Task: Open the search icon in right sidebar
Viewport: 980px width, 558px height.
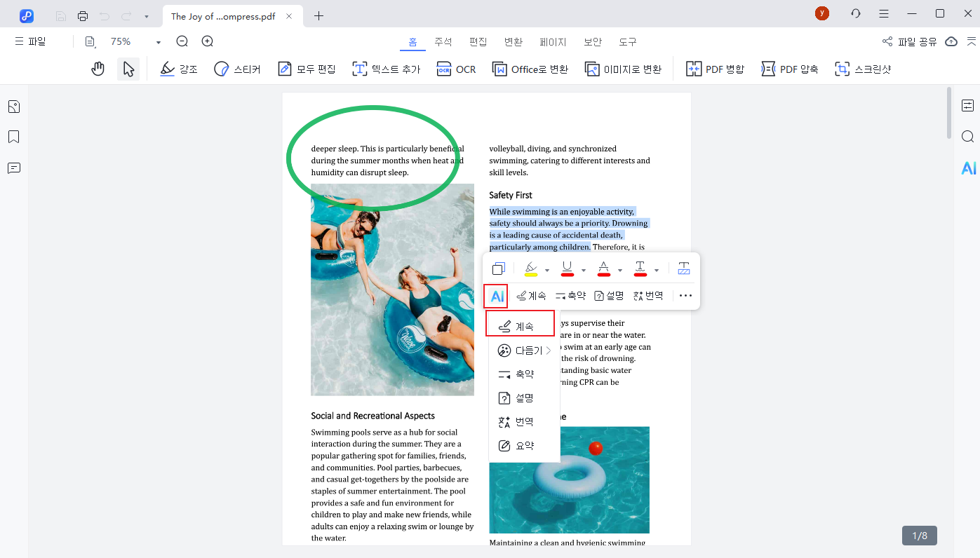Action: point(967,137)
